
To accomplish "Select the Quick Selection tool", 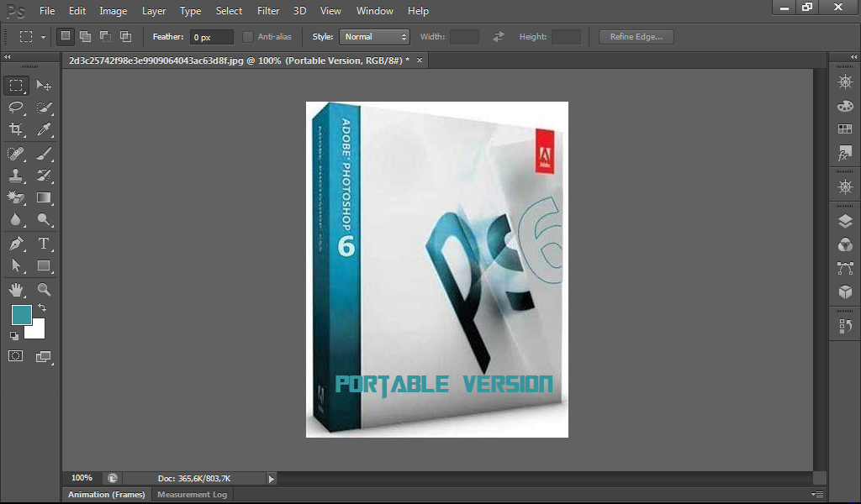I will coord(44,107).
